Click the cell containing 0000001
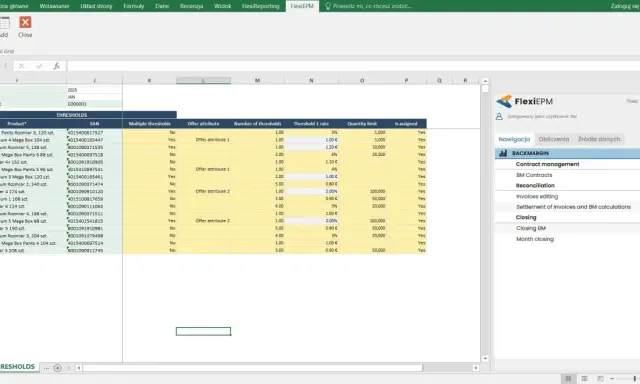This screenshot has height=384, width=640. [x=94, y=104]
